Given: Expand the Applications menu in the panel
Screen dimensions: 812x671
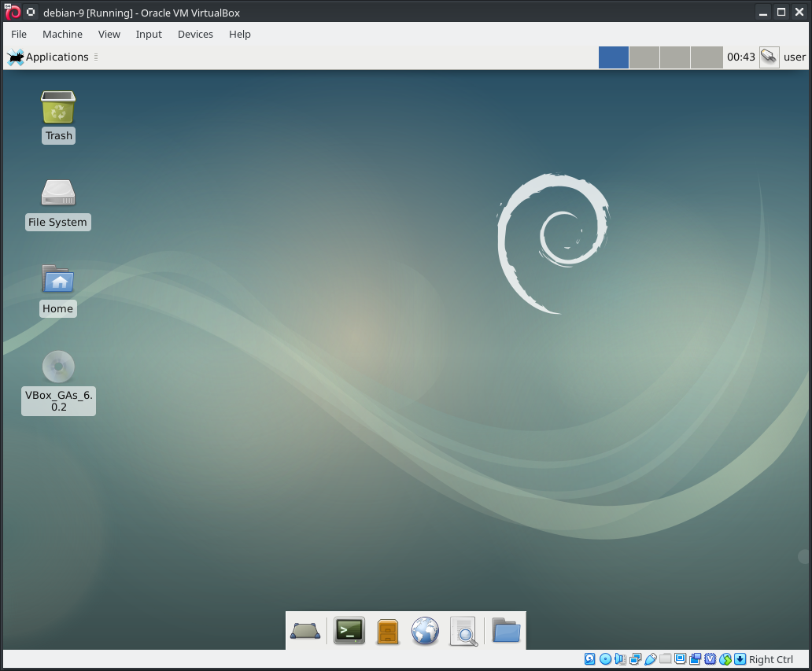Looking at the screenshot, I should coord(49,57).
